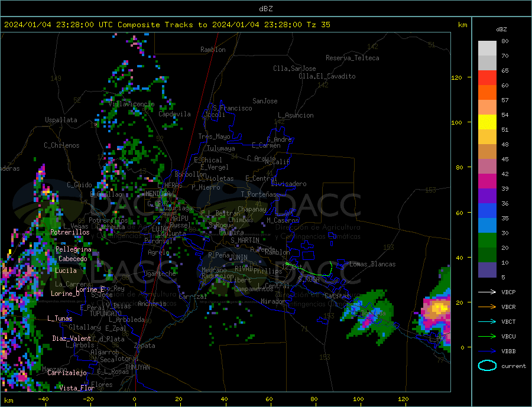532x407 pixels.
Task: Click the Divisadero label
Action: pyautogui.click(x=288, y=184)
